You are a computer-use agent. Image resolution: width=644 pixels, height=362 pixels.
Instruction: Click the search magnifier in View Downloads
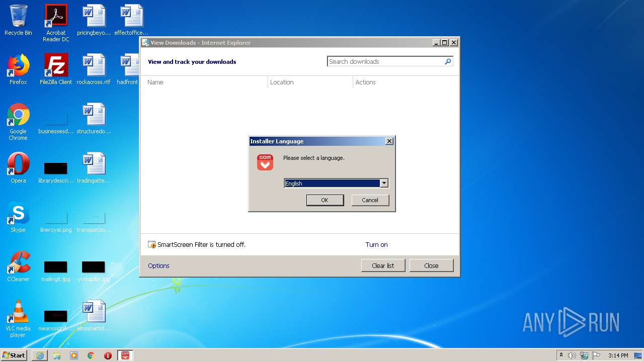click(x=448, y=61)
